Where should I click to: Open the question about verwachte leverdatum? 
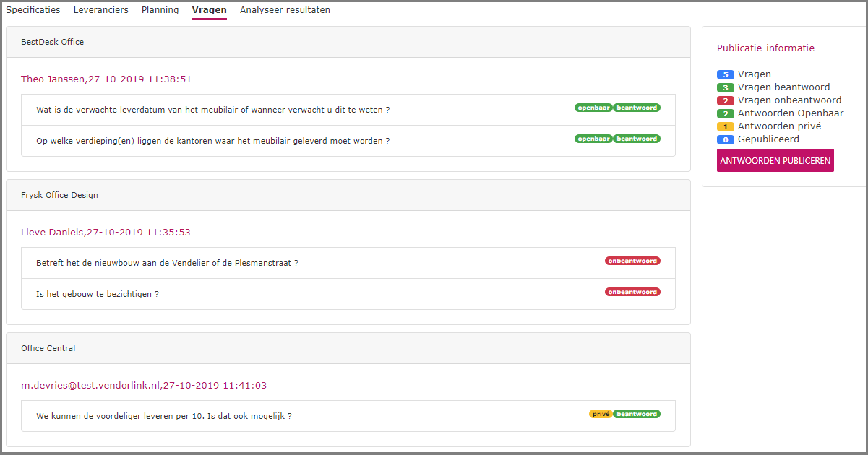pos(348,110)
